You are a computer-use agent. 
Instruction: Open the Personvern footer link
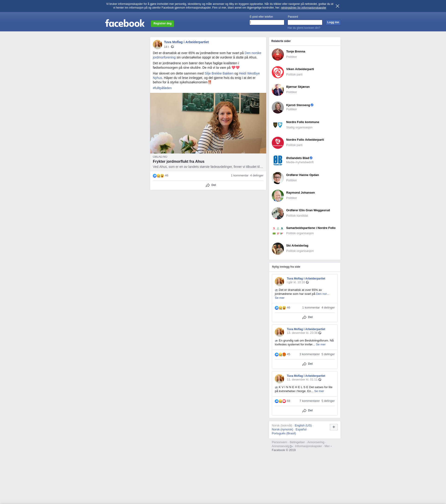click(279, 442)
